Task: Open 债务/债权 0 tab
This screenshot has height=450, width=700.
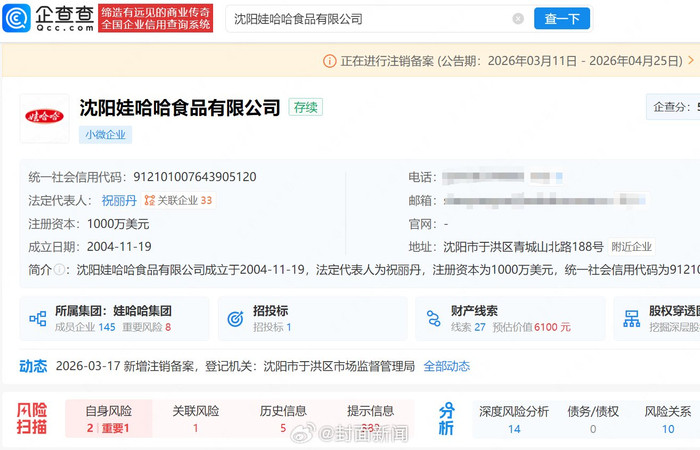Action: (x=593, y=420)
